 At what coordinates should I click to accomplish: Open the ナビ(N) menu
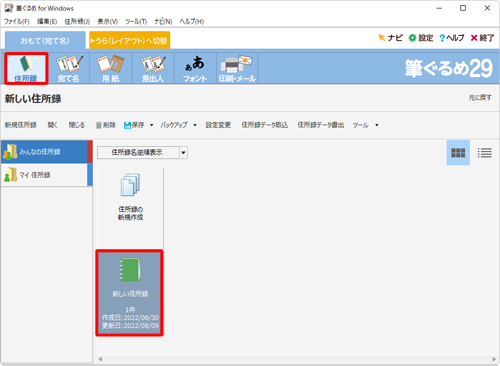tap(163, 21)
